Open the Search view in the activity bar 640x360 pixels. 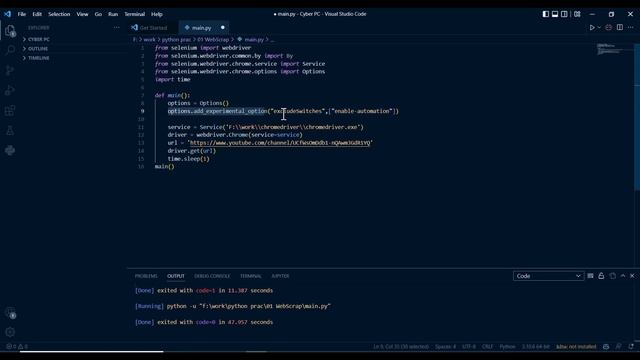(10, 50)
